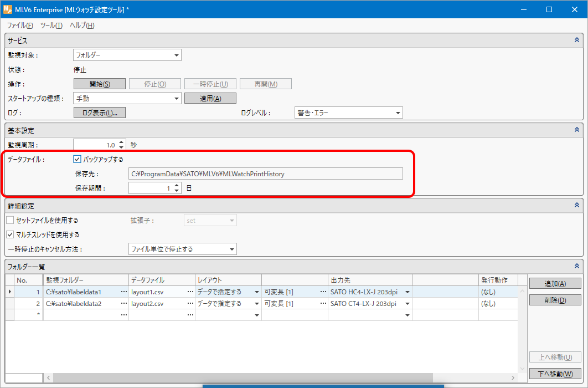Viewport: 588px width, 388px height.
Task: Open the ログレベル dropdown showing 警告・エラー
Action: click(349, 113)
